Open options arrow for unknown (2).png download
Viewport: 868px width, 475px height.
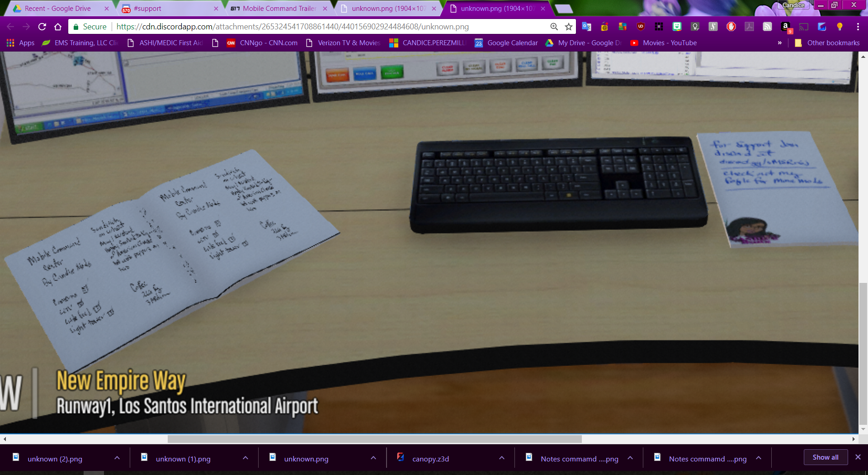click(x=117, y=458)
